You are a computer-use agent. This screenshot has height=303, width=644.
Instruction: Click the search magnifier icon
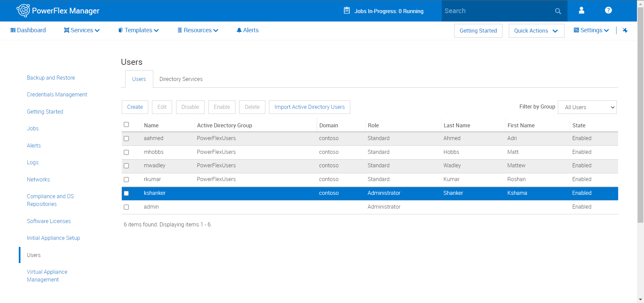point(558,11)
